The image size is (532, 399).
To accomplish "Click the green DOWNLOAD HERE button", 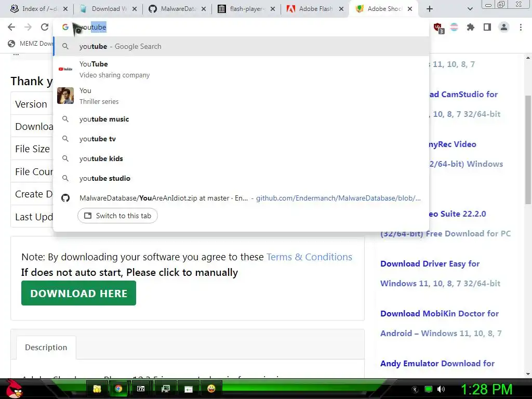I will [x=79, y=293].
